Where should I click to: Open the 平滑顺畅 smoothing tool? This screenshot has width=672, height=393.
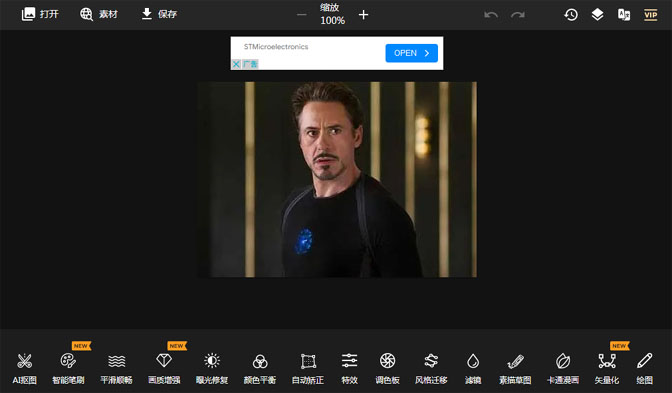point(116,368)
